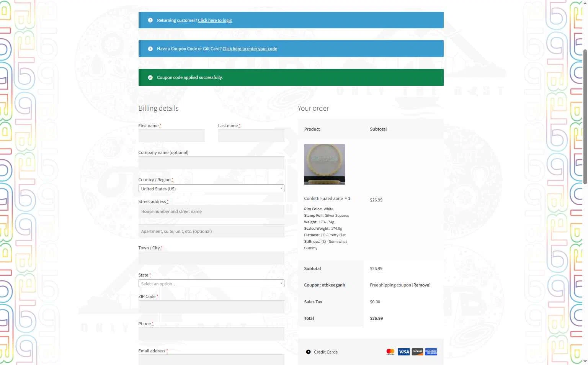Click the Mastercard logo icon
This screenshot has width=588, height=365.
click(x=390, y=352)
